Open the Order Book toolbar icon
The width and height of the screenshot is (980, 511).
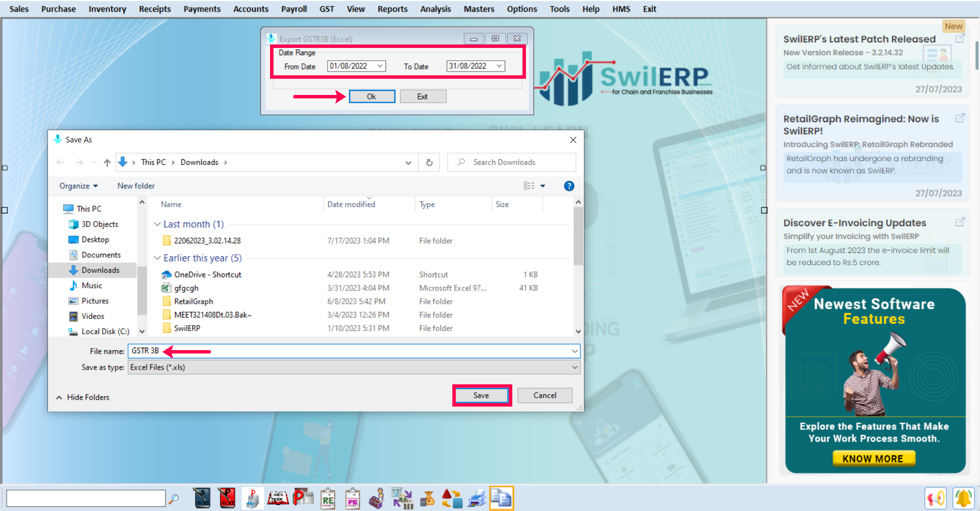278,498
